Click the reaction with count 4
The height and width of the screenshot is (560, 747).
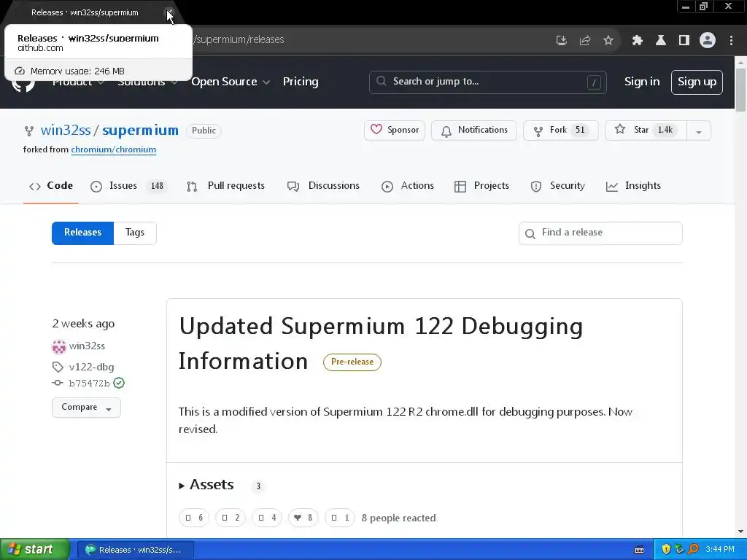coord(267,518)
